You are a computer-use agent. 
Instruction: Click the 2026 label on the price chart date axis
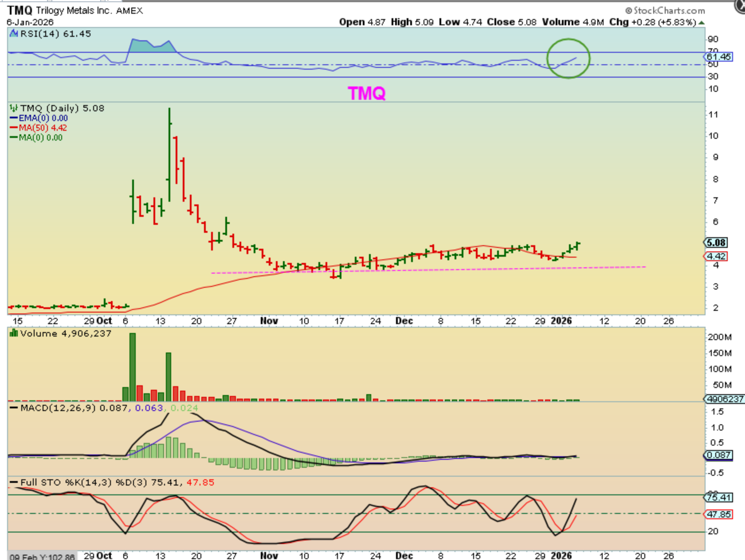[x=561, y=321]
